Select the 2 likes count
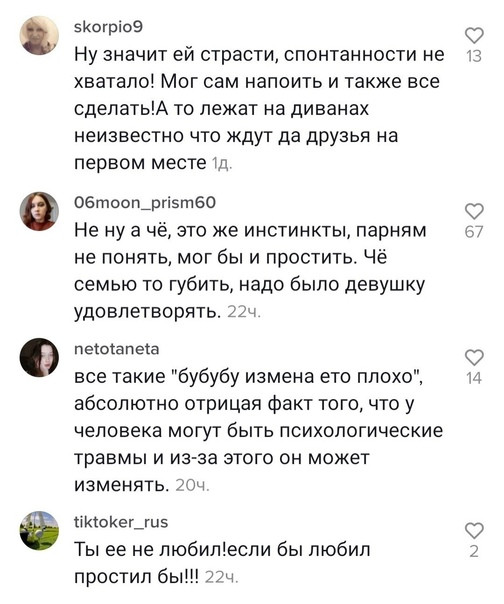The width and height of the screenshot is (504, 604). [x=474, y=552]
